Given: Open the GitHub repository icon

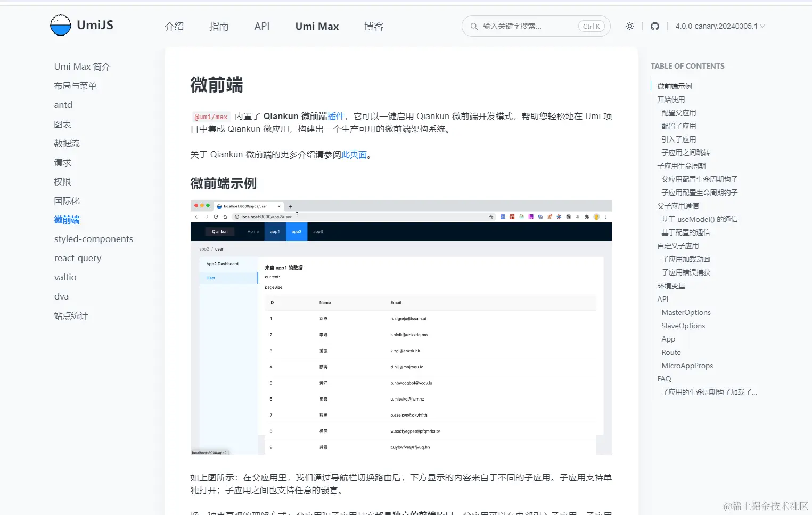Looking at the screenshot, I should 655,26.
